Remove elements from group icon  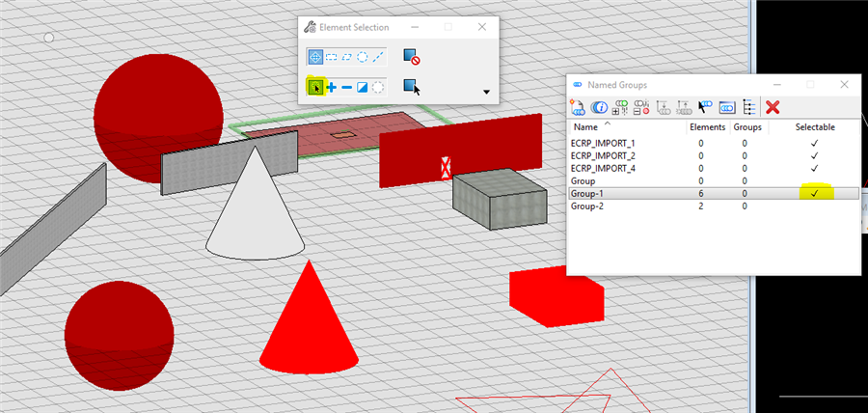(641, 107)
